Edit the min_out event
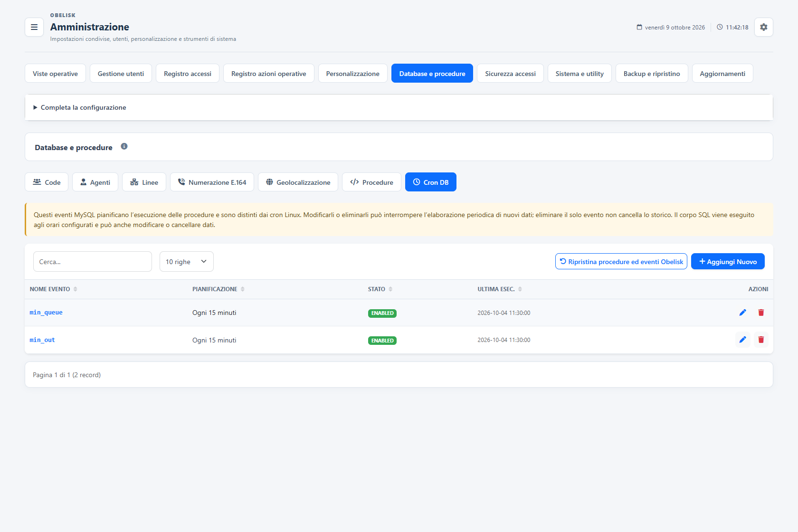This screenshot has height=532, width=798. click(x=742, y=340)
